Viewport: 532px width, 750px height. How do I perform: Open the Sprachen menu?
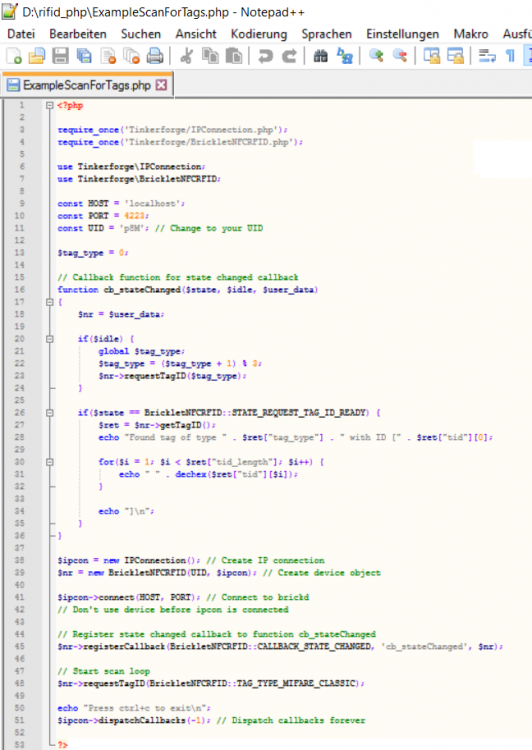(x=327, y=34)
